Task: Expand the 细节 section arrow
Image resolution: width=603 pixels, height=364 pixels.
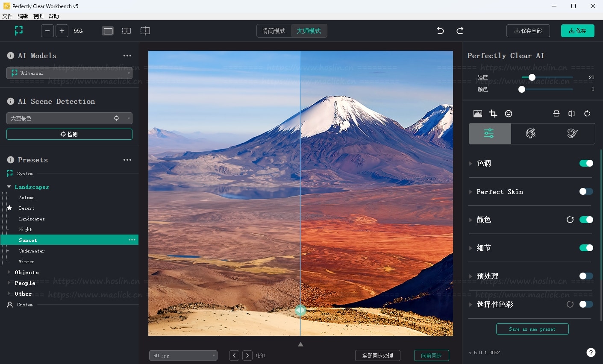Action: pos(471,248)
